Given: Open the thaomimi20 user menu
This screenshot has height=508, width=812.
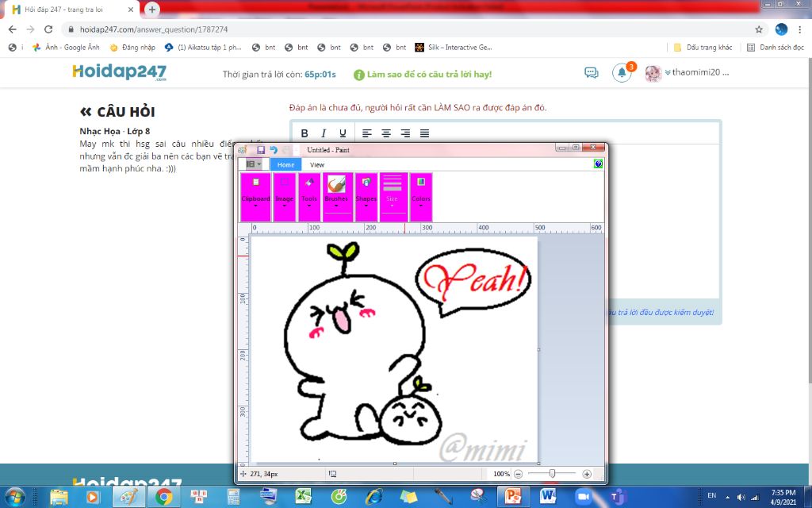Looking at the screenshot, I should pyautogui.click(x=688, y=73).
